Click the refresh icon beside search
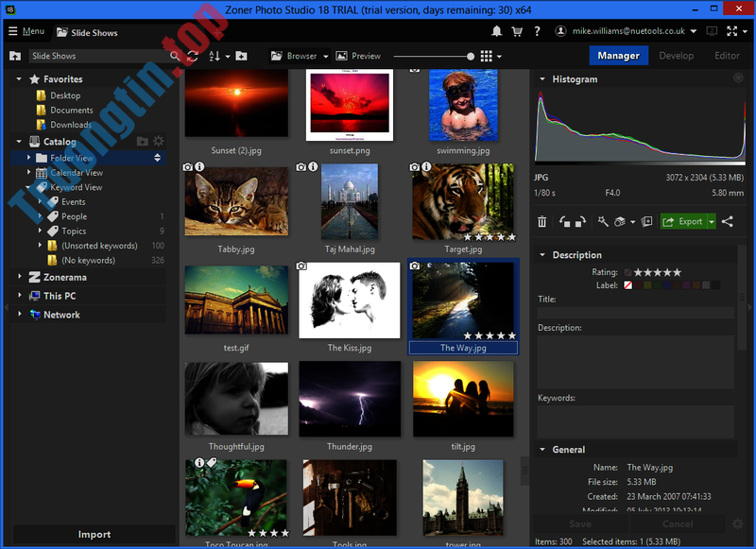The image size is (756, 549). pos(193,56)
